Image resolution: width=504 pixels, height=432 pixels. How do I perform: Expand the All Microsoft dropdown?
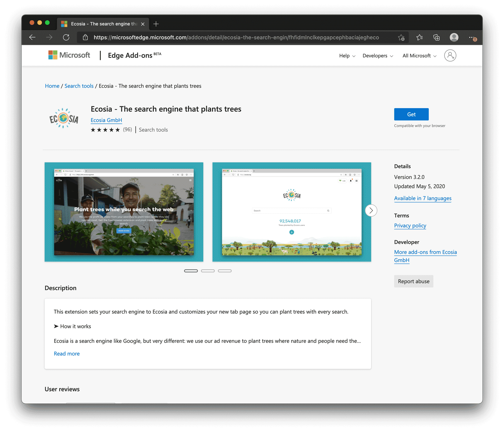pos(419,56)
